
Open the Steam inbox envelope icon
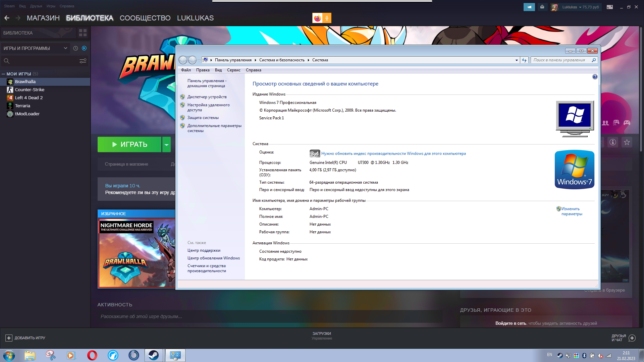542,7
